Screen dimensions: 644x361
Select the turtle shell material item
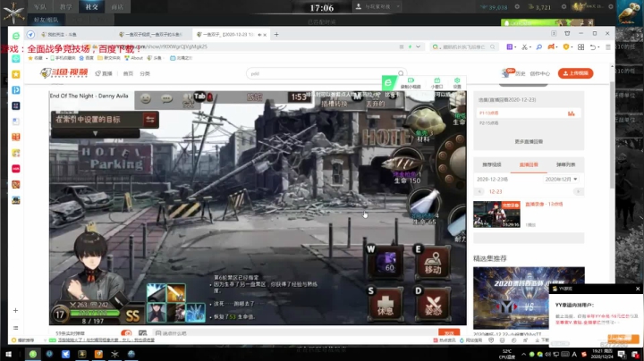[x=424, y=122]
